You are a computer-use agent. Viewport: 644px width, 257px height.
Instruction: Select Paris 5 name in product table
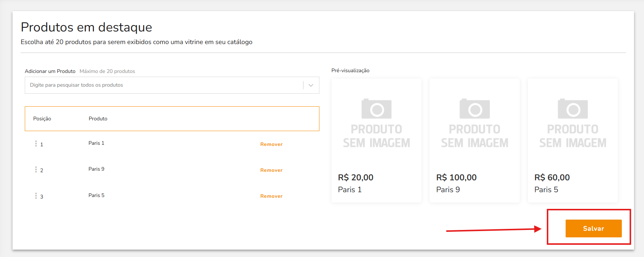point(96,196)
